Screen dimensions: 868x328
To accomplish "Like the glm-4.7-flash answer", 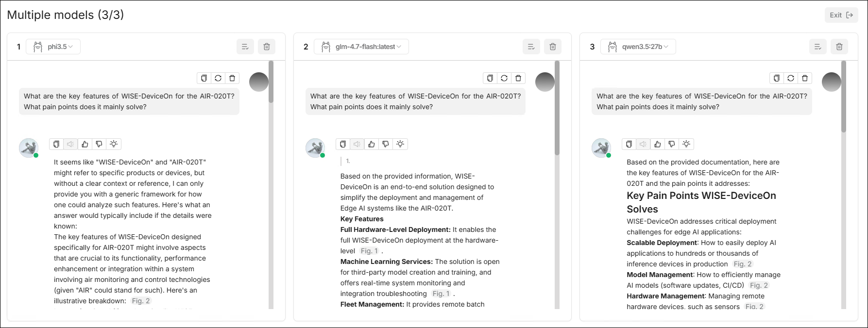I will pos(372,144).
